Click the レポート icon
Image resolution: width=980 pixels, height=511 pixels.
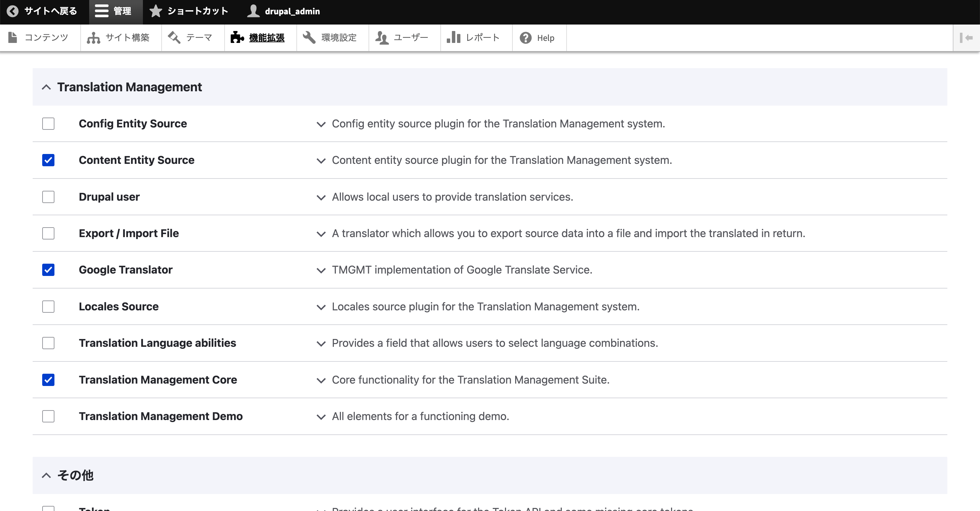(454, 37)
